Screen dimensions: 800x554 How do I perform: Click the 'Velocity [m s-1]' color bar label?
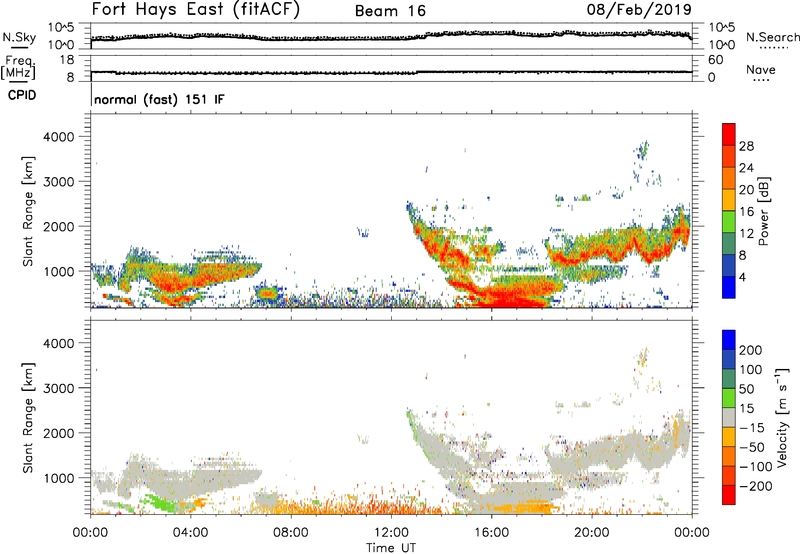pyautogui.click(x=782, y=417)
